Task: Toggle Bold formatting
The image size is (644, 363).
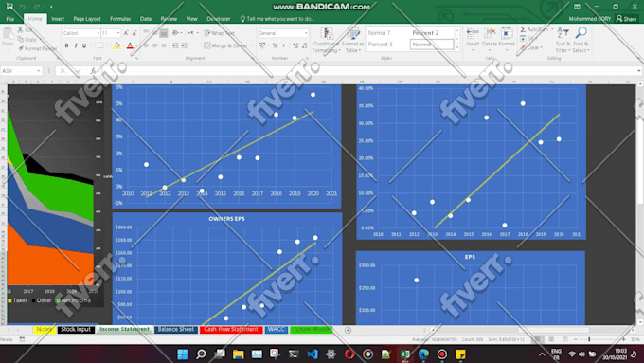Action: 66,45
